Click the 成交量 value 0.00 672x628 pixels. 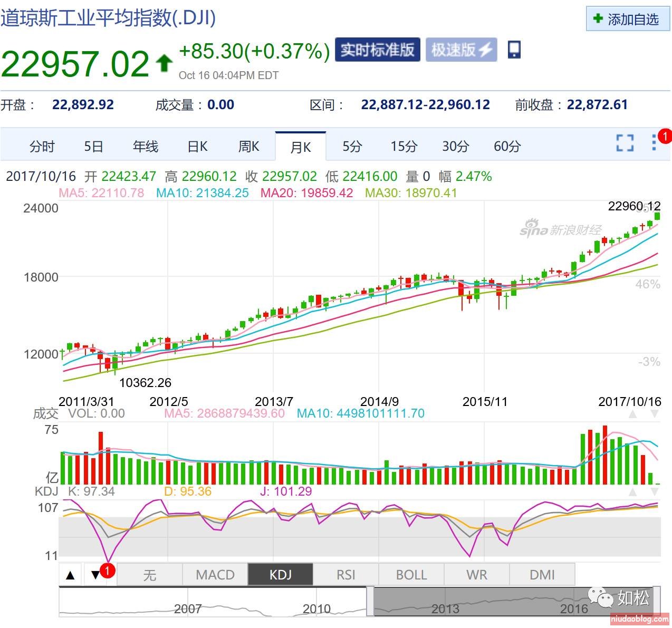(x=220, y=104)
